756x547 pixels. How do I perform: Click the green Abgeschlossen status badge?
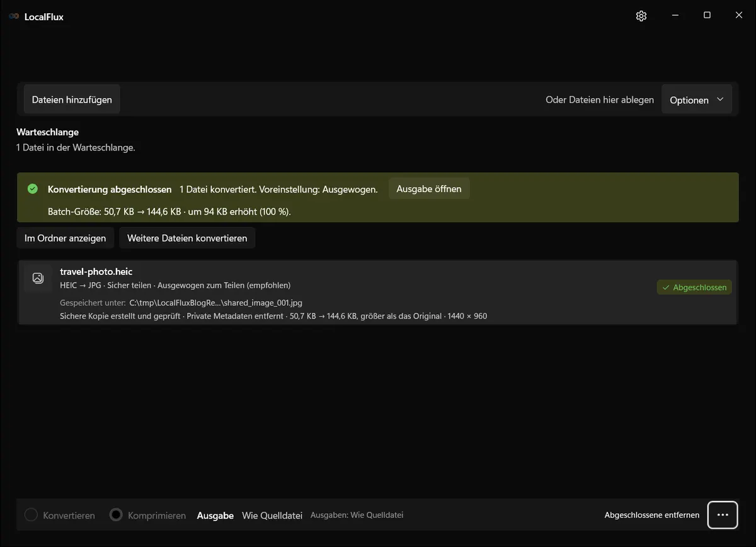point(694,287)
